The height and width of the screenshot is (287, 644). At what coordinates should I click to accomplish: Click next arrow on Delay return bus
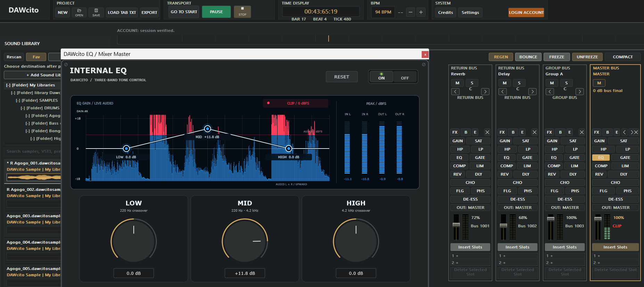click(x=532, y=92)
